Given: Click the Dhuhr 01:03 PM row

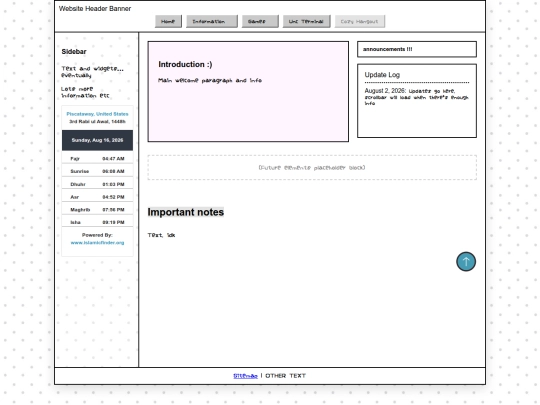Looking at the screenshot, I should click(x=97, y=184).
